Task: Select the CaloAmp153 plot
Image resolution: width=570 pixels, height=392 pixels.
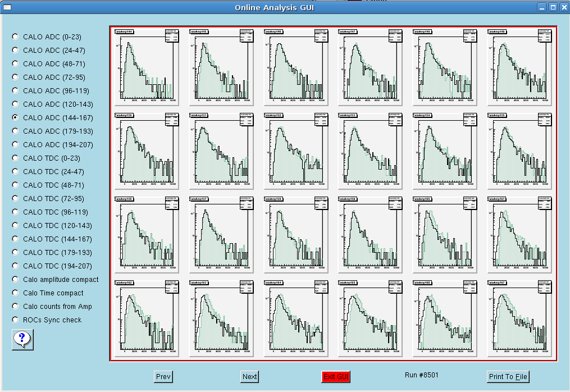Action: click(370, 151)
